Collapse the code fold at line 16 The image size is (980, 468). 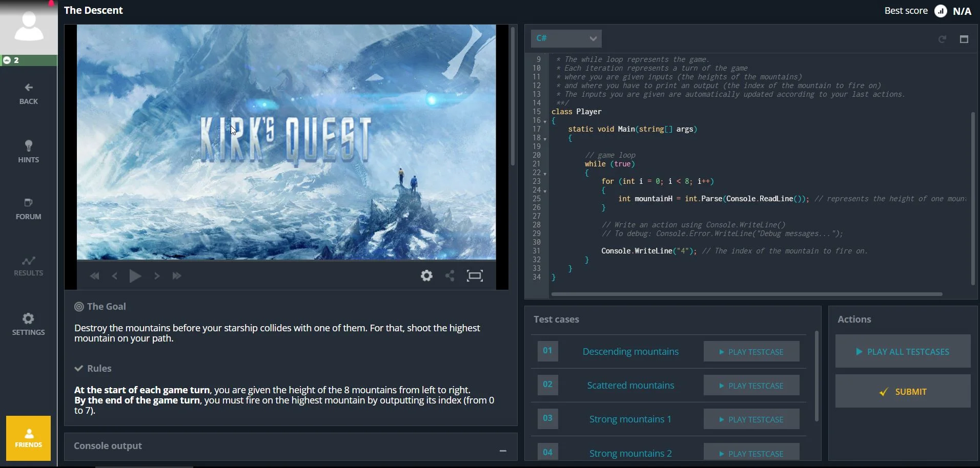click(545, 122)
